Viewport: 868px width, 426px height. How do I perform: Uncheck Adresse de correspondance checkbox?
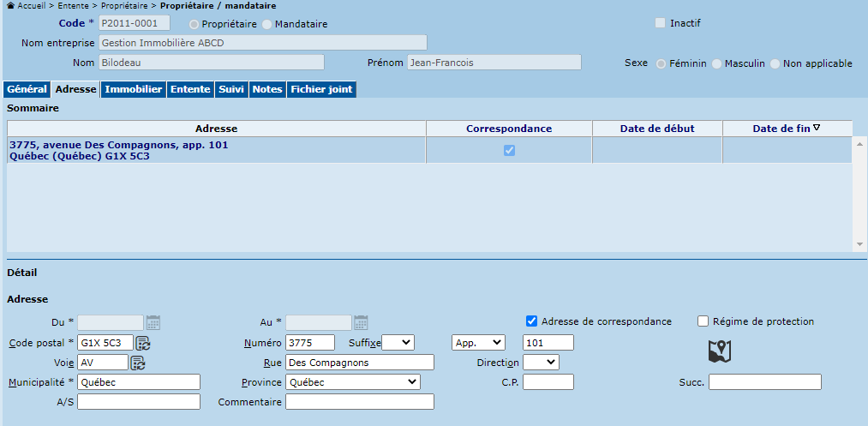click(x=532, y=321)
